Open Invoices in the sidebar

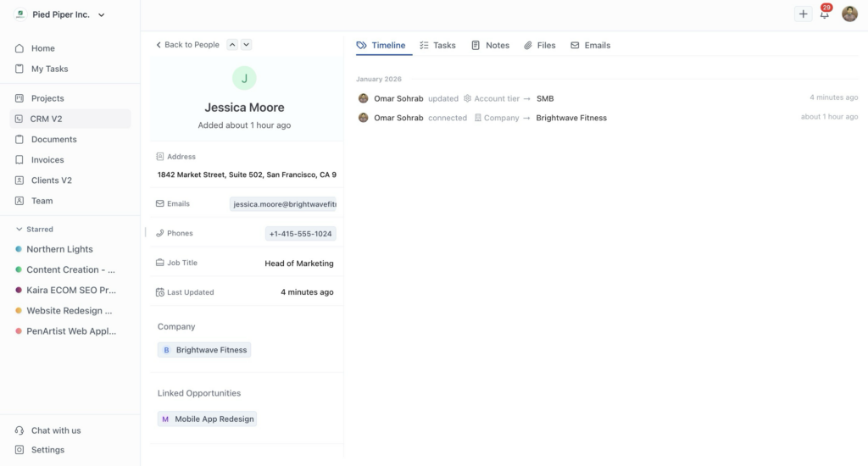(47, 160)
